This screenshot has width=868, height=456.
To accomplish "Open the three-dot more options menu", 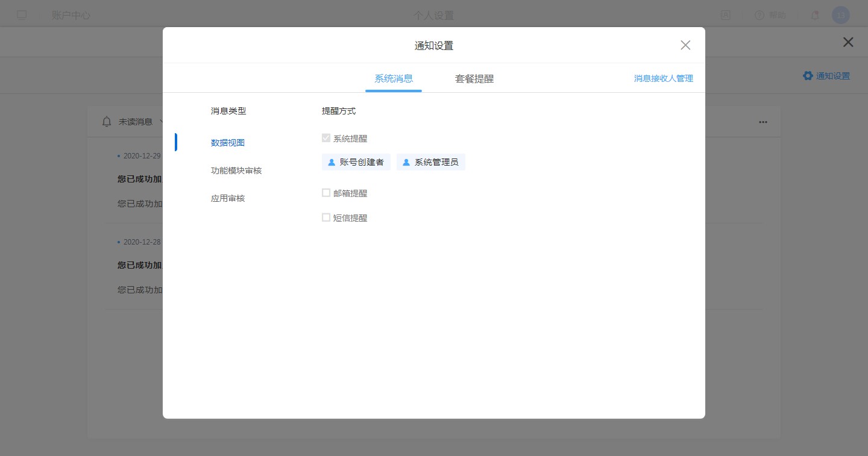I will click(x=763, y=122).
